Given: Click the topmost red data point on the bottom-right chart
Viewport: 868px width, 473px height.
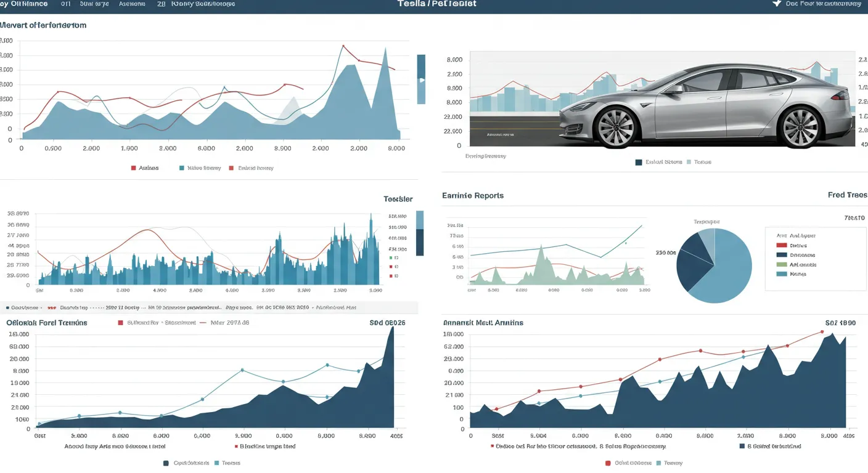Looking at the screenshot, I should (822, 332).
